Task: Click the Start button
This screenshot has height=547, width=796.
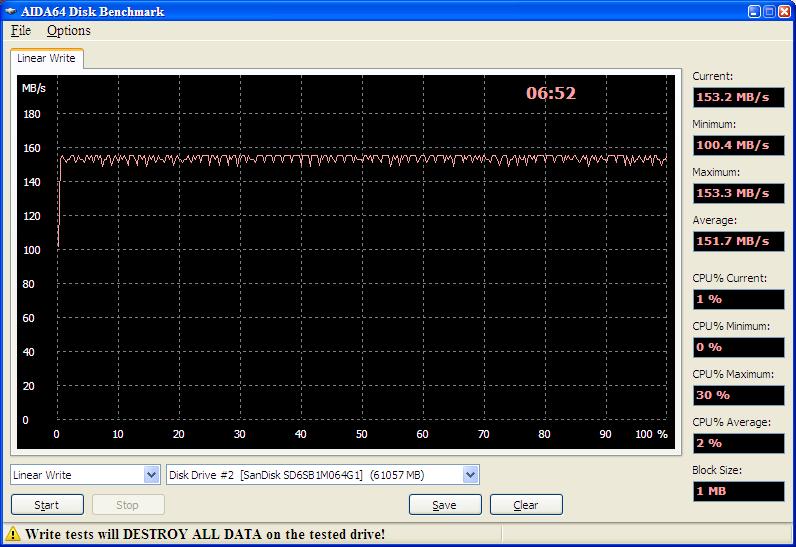Action: tap(47, 505)
